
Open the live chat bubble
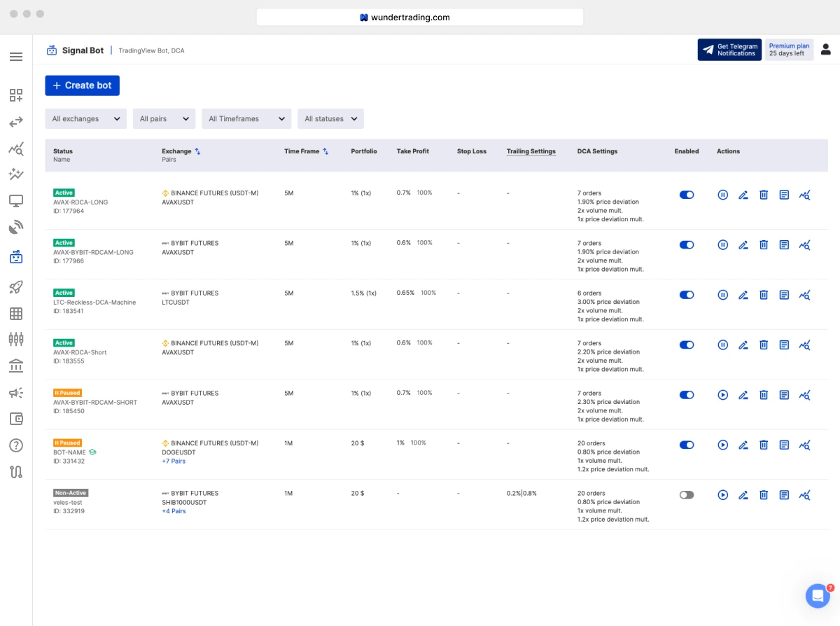pyautogui.click(x=817, y=596)
